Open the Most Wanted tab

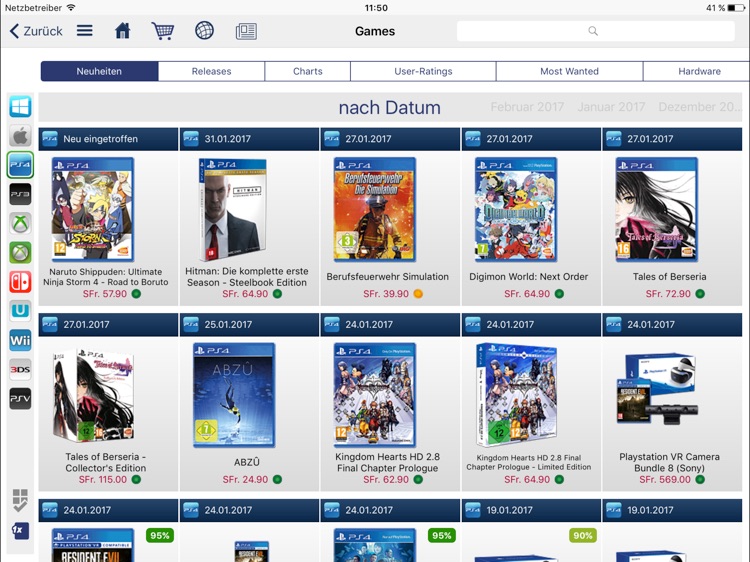[x=569, y=71]
